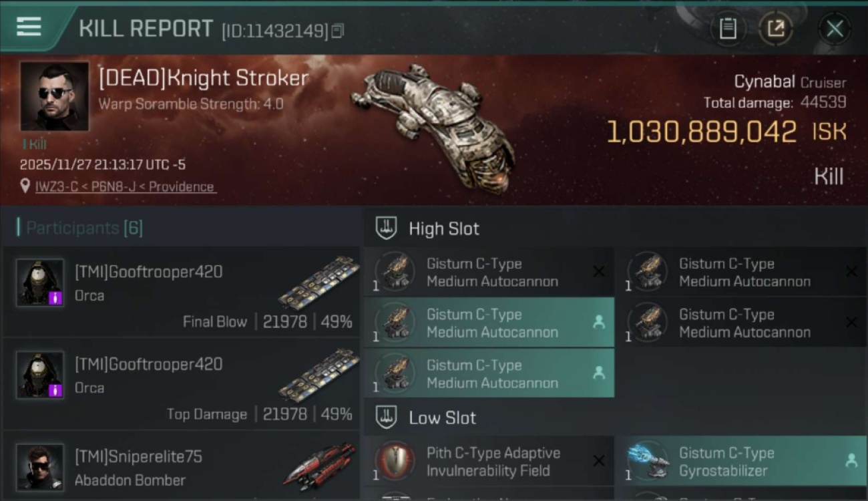Select the Gistum C-Type Gyrostabilizer item
The height and width of the screenshot is (501, 868).
click(741, 461)
